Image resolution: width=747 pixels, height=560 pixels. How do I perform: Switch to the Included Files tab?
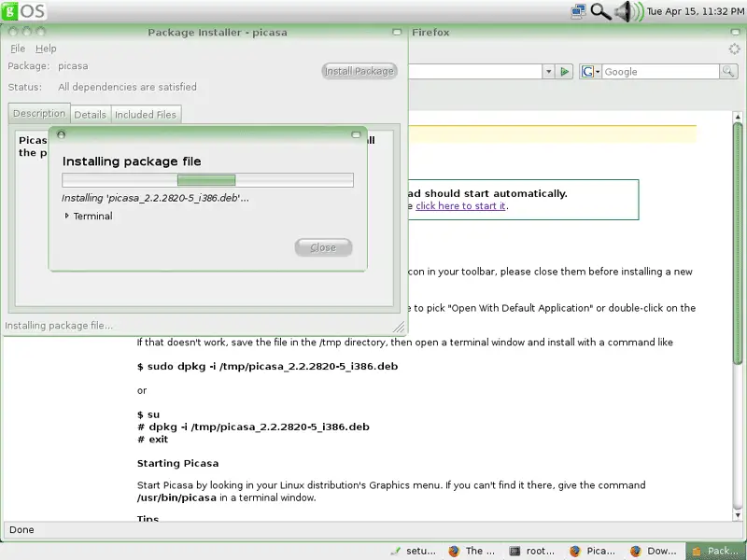click(x=146, y=114)
